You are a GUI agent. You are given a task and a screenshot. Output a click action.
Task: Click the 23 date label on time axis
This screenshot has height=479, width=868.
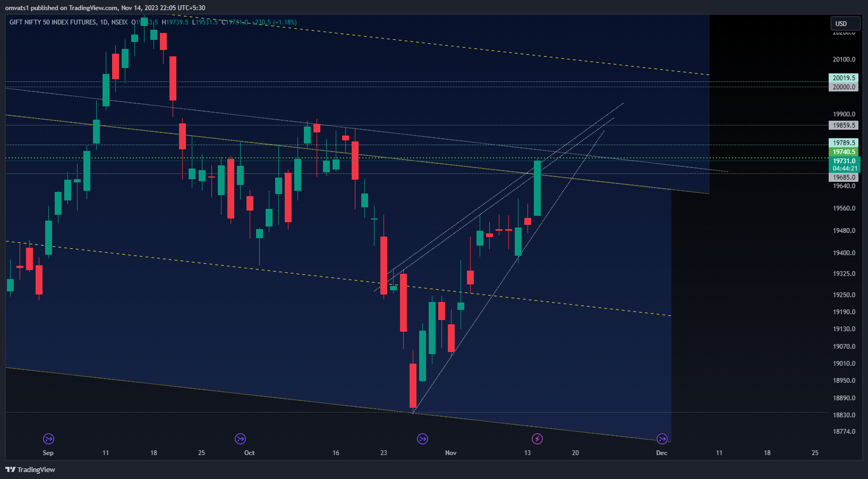click(x=384, y=453)
